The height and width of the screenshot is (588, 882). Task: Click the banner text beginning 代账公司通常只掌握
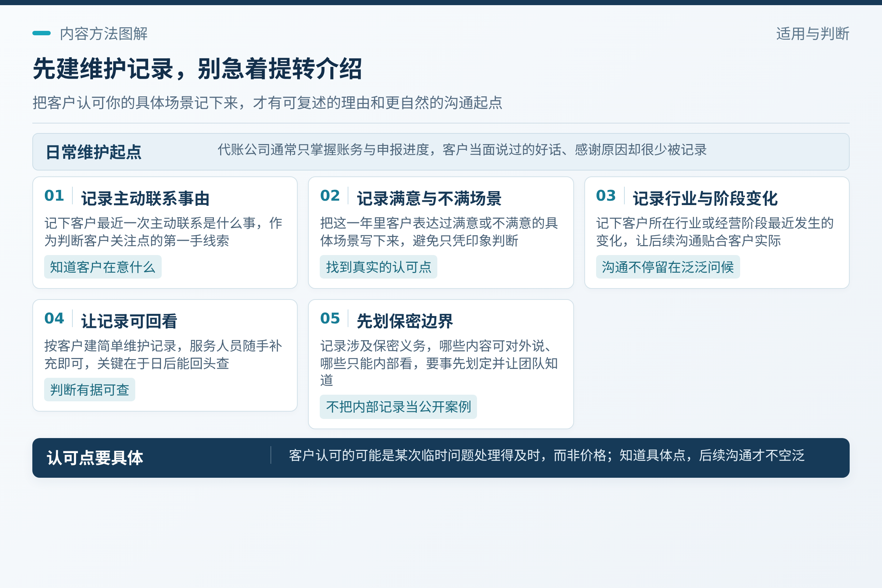(x=462, y=150)
